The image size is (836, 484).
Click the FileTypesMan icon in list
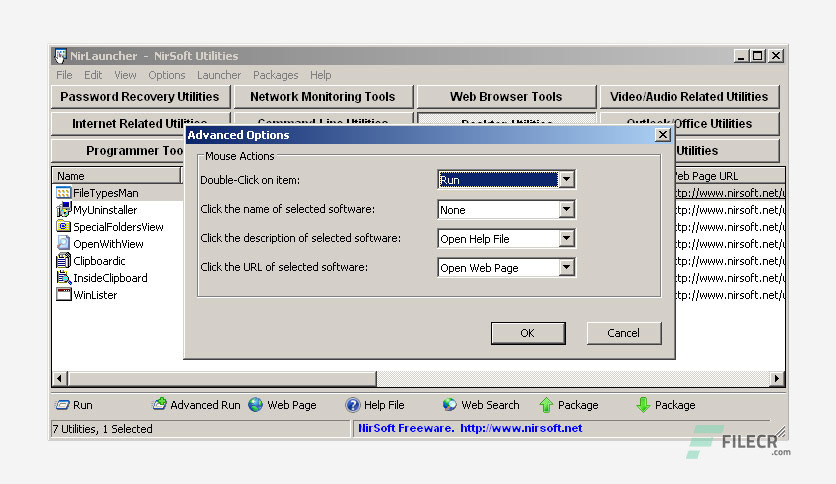click(x=63, y=193)
